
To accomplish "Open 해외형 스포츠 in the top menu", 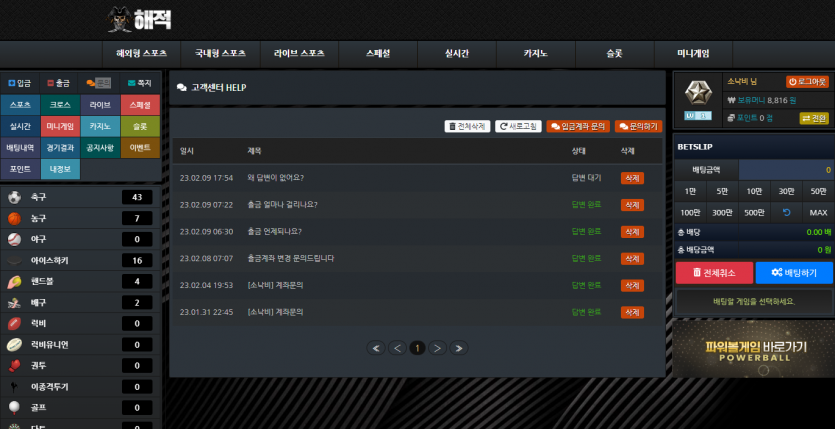I will click(x=141, y=54).
